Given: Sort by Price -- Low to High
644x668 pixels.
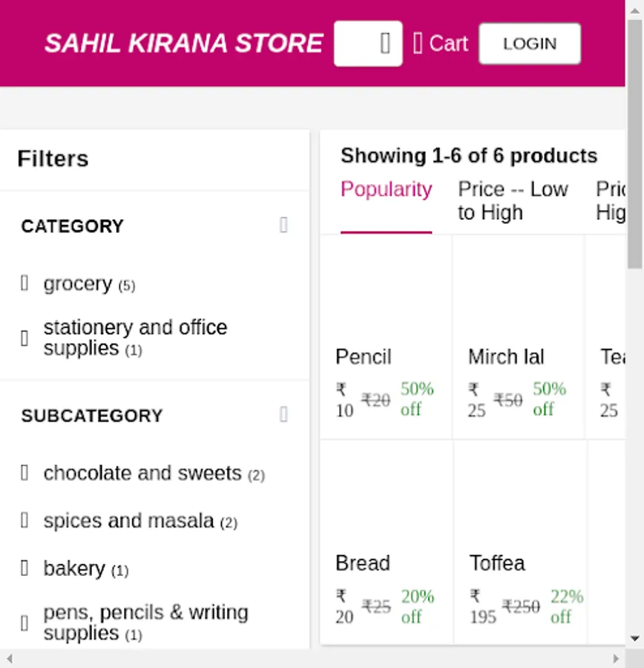Looking at the screenshot, I should pos(513,200).
